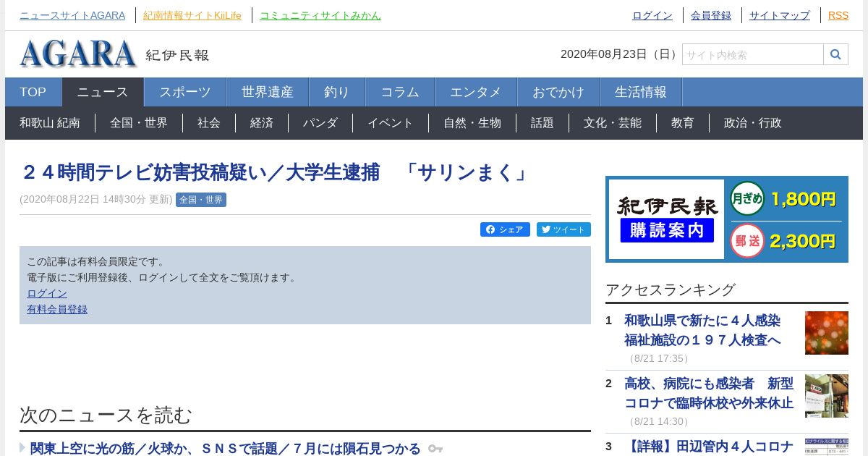Select the ニュース tab
Image resolution: width=868 pixels, height=456 pixels.
pos(103,92)
